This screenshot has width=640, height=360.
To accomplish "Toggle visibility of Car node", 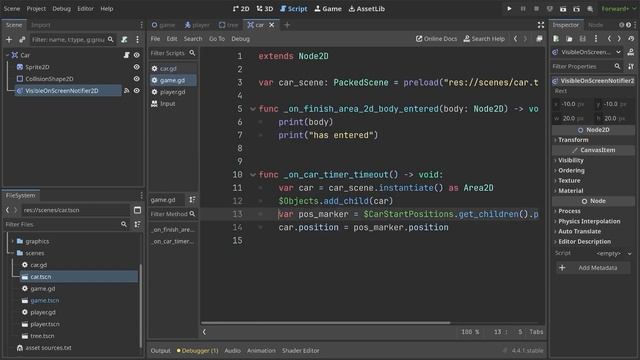I will (x=137, y=55).
